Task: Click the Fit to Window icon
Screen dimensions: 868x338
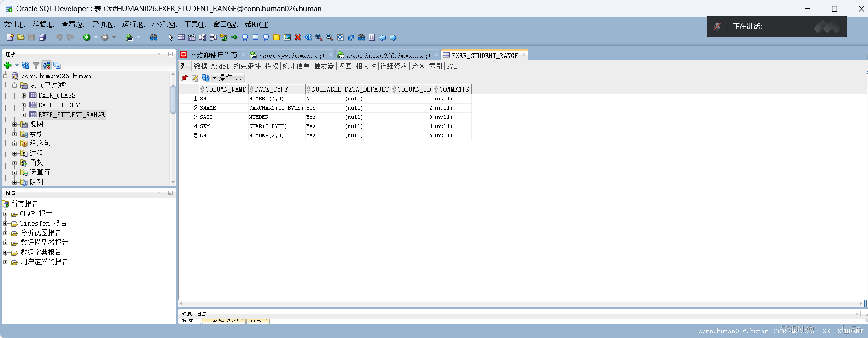Action: coord(340,37)
